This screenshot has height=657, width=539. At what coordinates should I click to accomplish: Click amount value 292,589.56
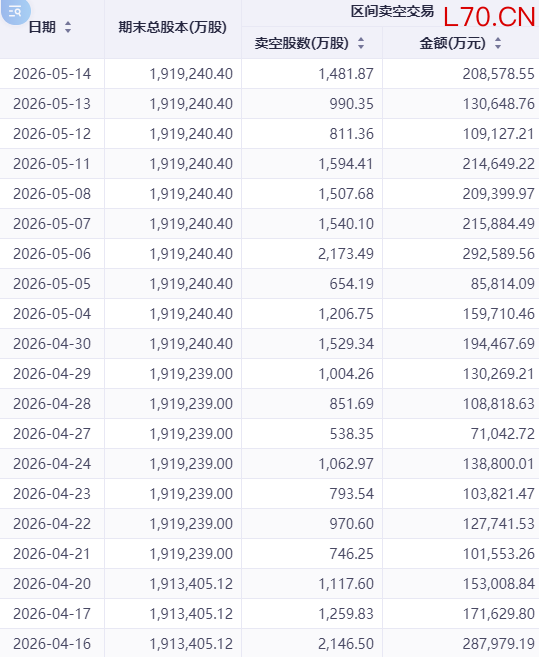[x=499, y=254]
